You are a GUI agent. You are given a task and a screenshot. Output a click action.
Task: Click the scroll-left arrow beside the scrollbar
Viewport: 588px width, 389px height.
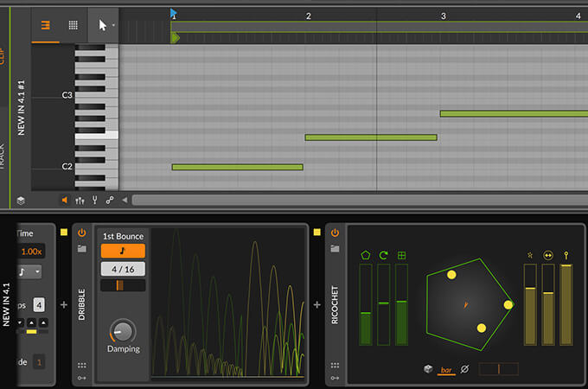click(x=125, y=201)
